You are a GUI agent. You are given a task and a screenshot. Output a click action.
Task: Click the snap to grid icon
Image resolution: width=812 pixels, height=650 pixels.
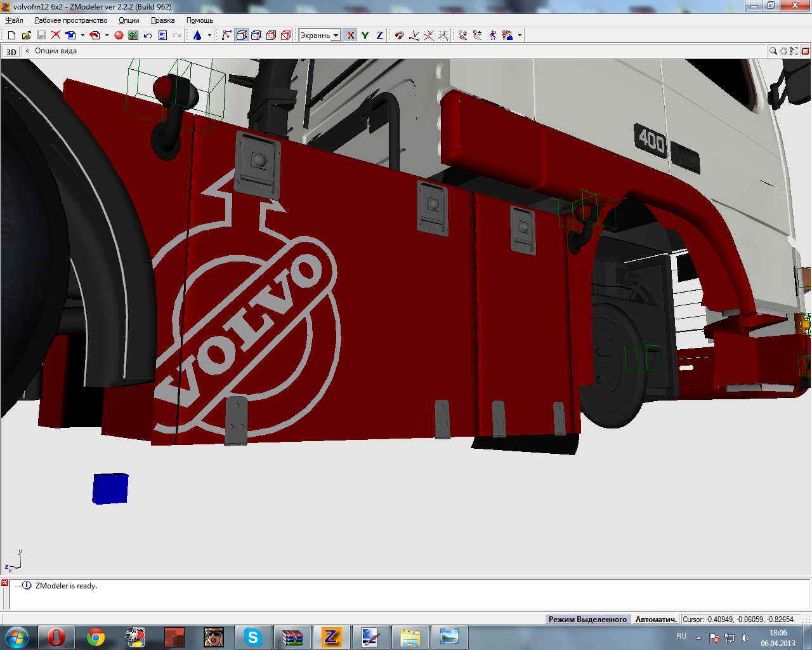[443, 36]
